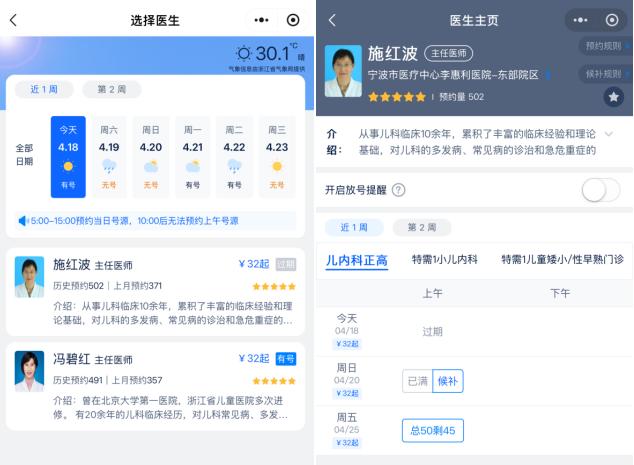Choose the 特需1儿童矮小/性早熟门诊 tab
Screen dimensions: 634x465
click(x=562, y=259)
